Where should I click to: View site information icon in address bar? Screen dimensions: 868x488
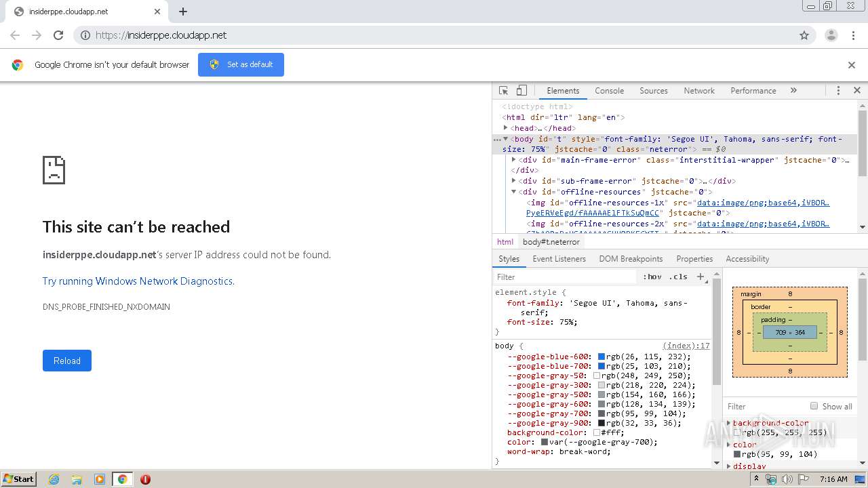(x=85, y=35)
